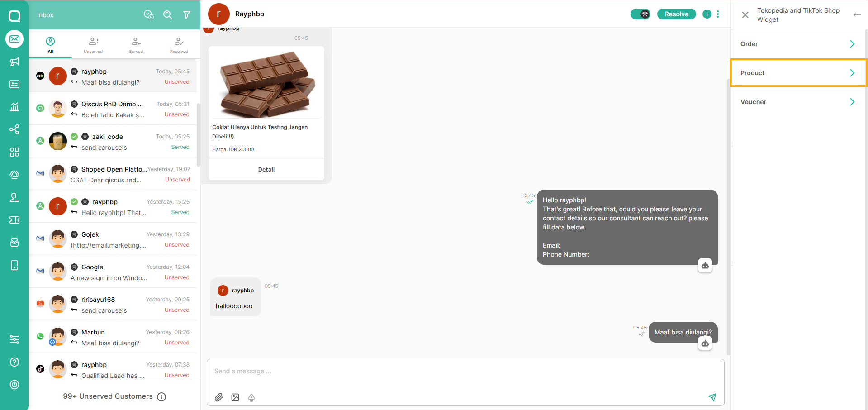The width and height of the screenshot is (868, 410).
Task: Switch to the Unserved tab
Action: coord(93,45)
